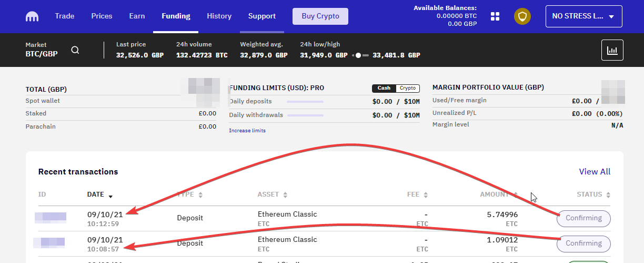
Task: Open the History tab
Action: point(219,16)
